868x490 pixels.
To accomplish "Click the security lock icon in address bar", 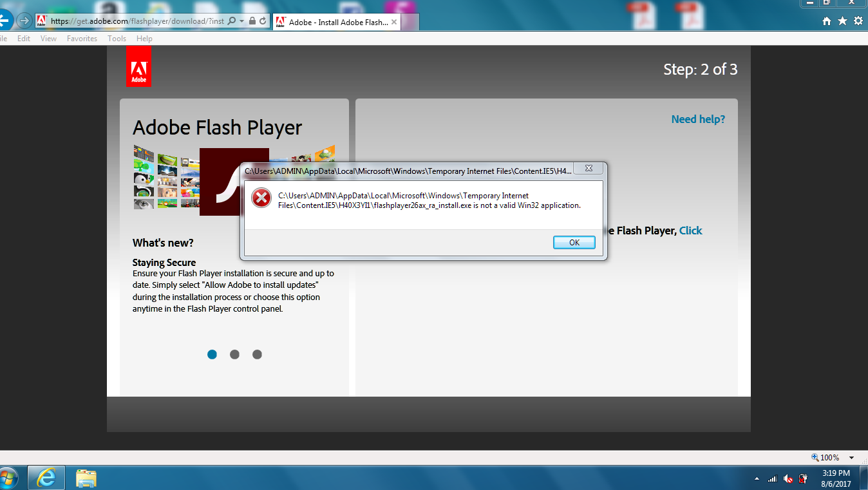I will 252,21.
